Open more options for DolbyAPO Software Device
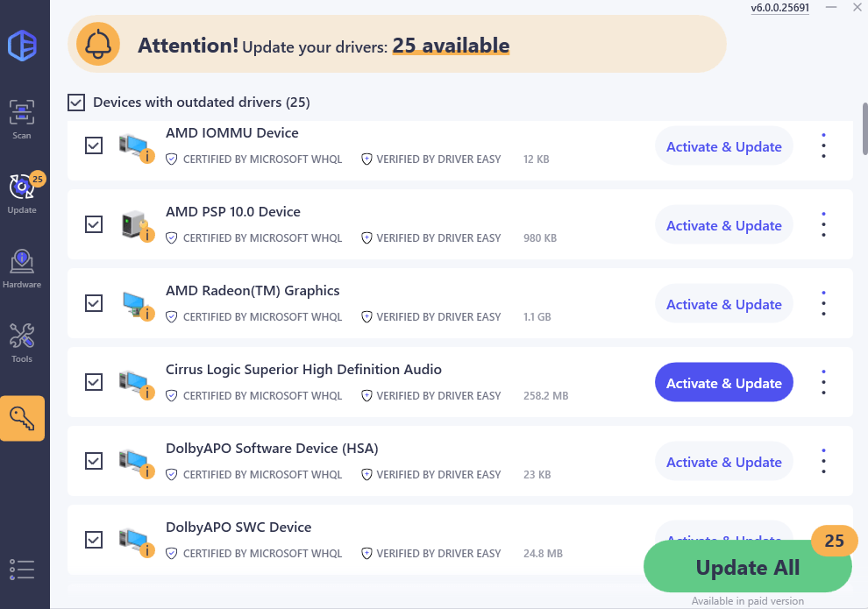Viewport: 868px width, 609px height. click(x=823, y=461)
